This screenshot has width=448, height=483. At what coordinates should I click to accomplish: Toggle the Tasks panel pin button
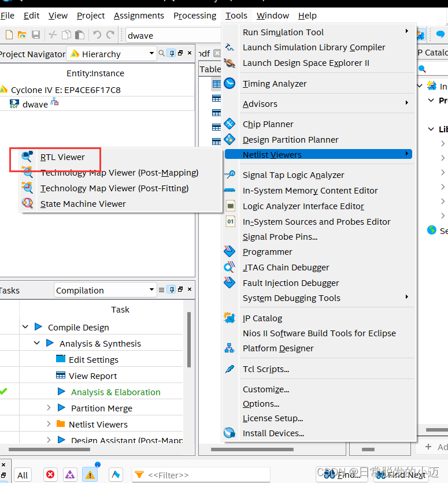tap(172, 289)
